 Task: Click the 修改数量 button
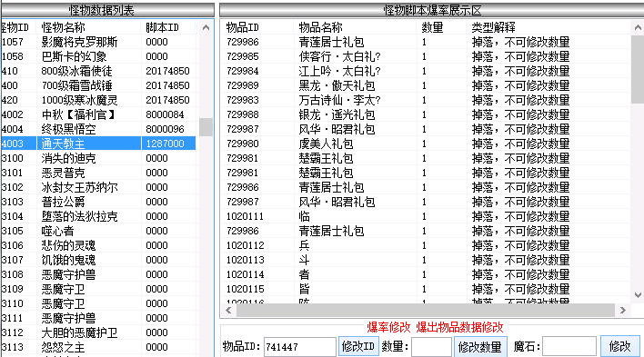(479, 347)
